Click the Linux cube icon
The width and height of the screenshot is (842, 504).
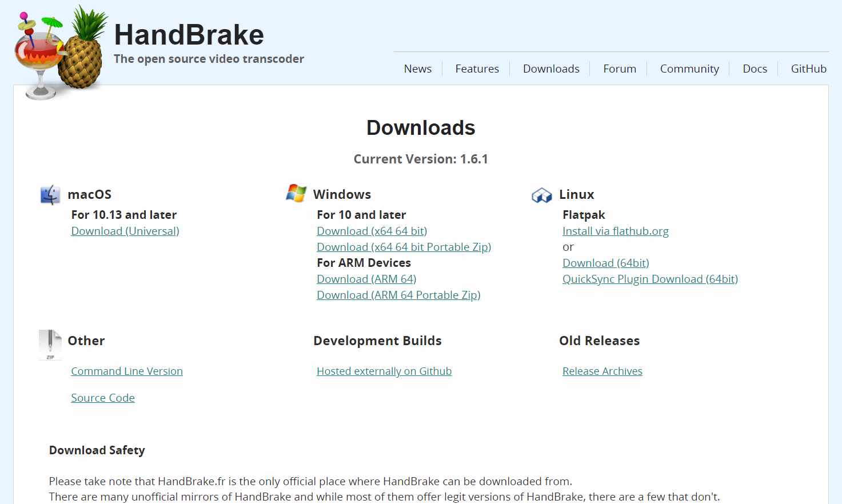[x=541, y=195]
